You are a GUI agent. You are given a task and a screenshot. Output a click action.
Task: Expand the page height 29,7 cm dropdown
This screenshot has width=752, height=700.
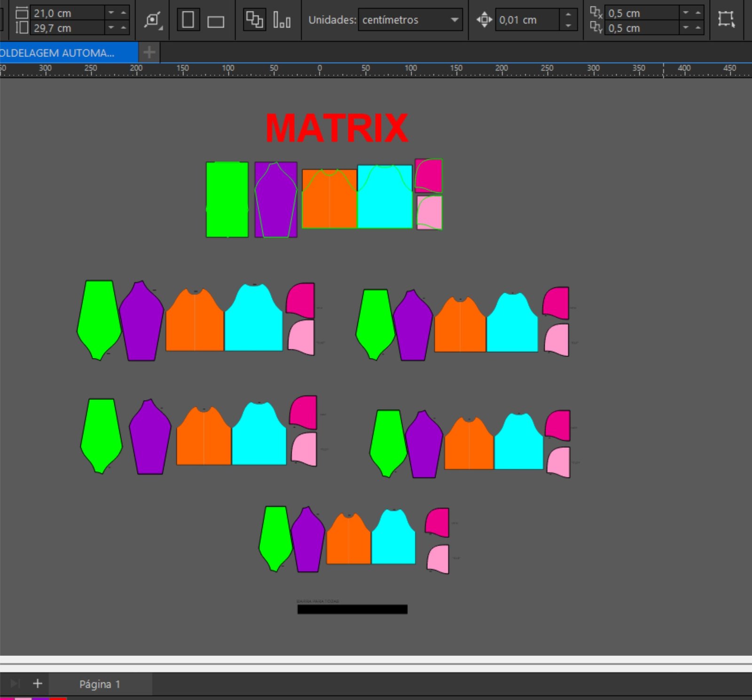point(111,28)
